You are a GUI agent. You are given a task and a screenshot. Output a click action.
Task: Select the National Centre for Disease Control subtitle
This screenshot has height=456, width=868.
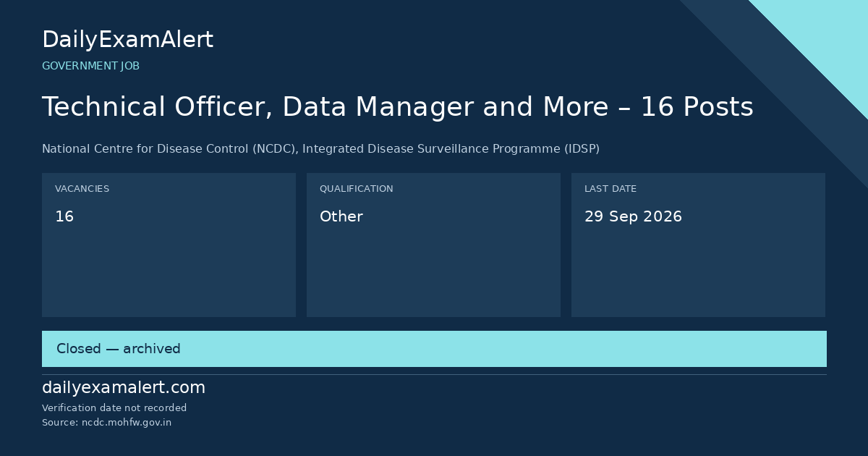pyautogui.click(x=320, y=149)
